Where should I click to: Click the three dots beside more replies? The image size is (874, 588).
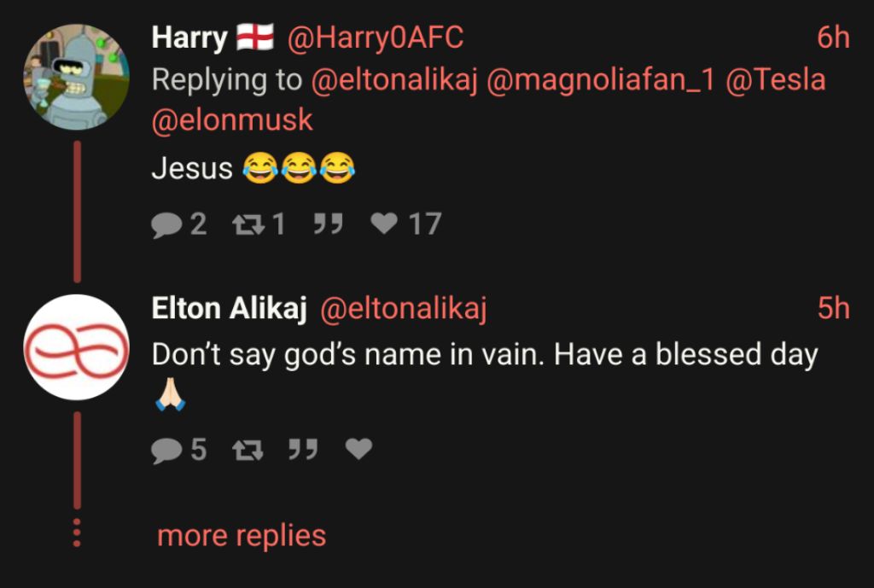pos(77,532)
